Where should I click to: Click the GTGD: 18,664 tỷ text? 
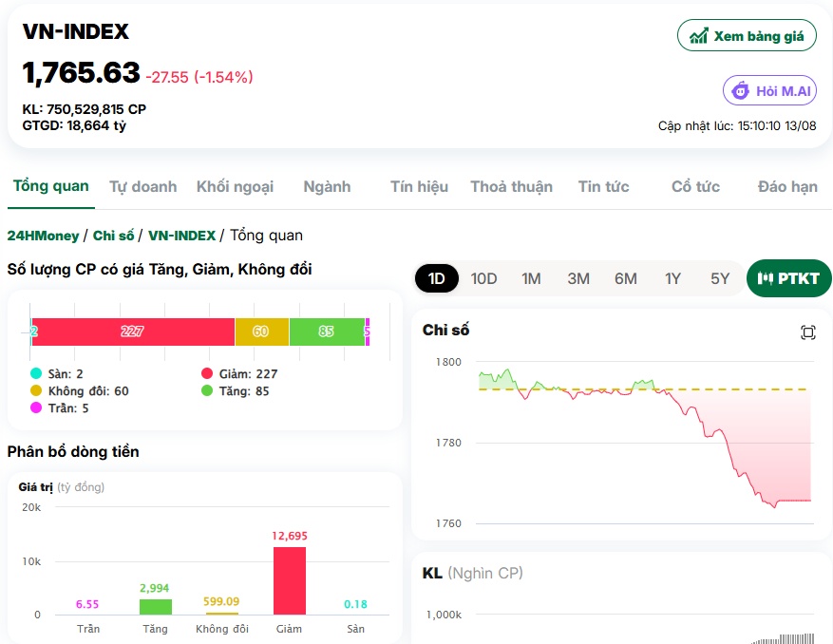click(74, 125)
